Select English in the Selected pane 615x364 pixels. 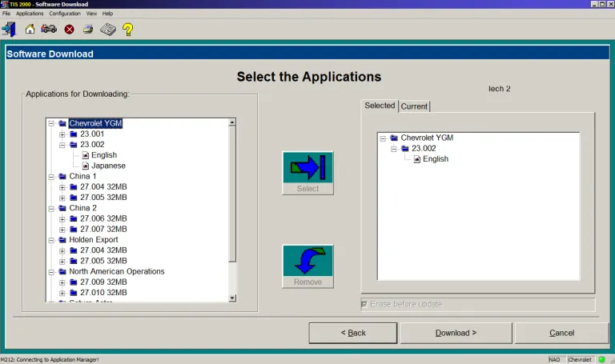[x=436, y=159]
